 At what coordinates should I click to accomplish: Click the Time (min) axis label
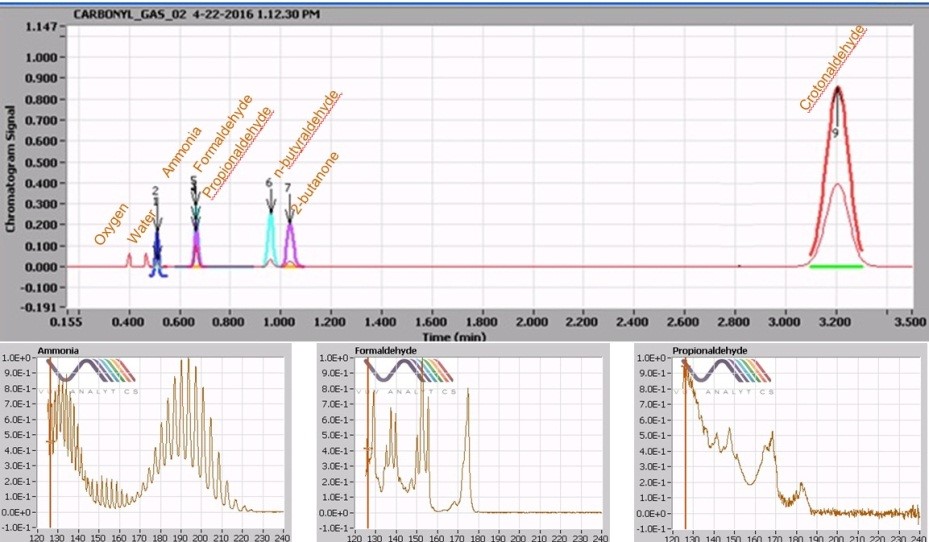454,336
